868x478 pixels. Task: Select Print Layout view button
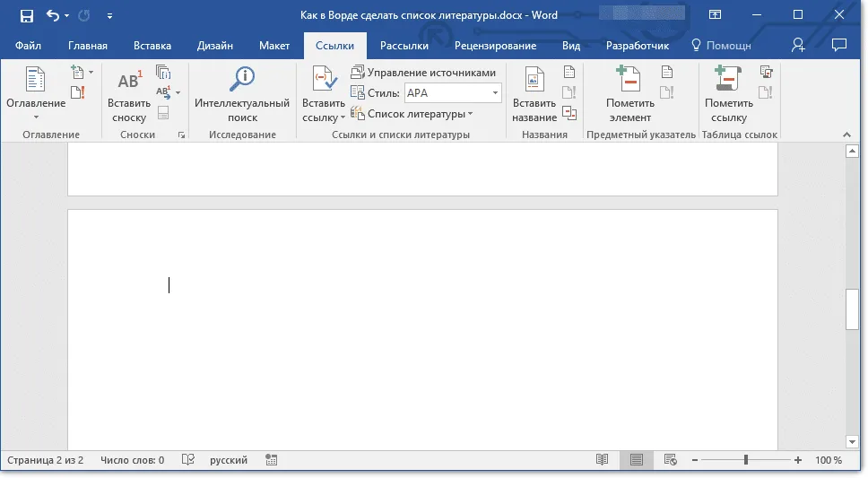(636, 460)
